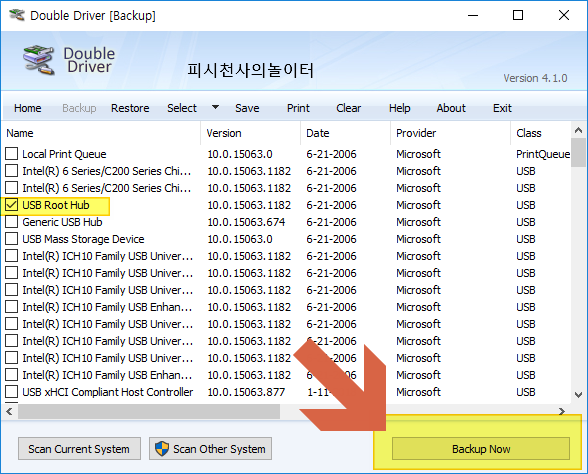Sort by the Name column header
The width and height of the screenshot is (588, 474).
[101, 133]
